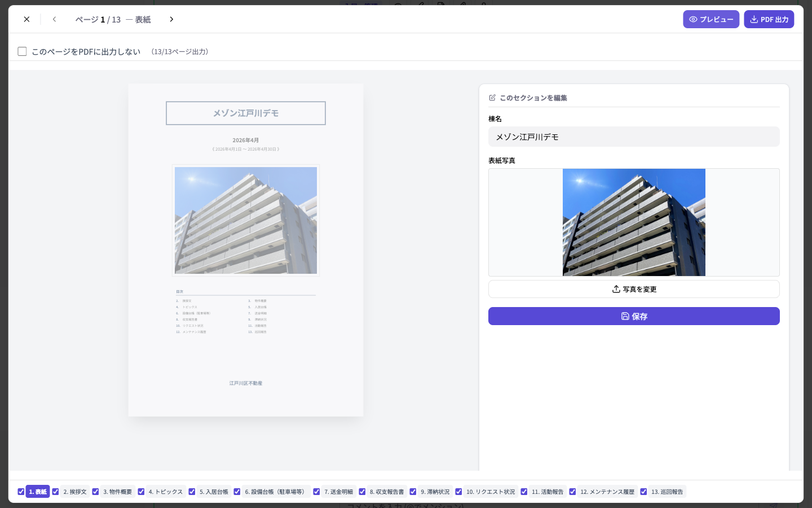Click the PDF 出力 export button
The height and width of the screenshot is (508, 812).
pyautogui.click(x=769, y=19)
